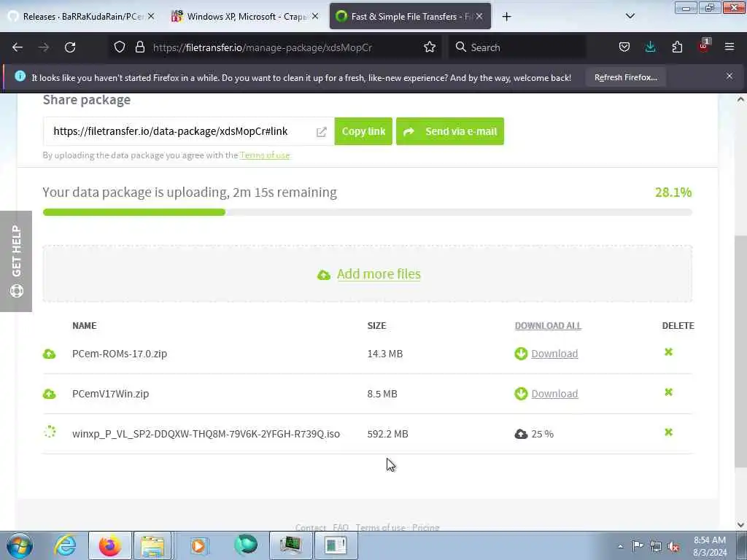This screenshot has width=747, height=560.
Task: Click the spinner icon beside winxp iso
Action: 50,432
